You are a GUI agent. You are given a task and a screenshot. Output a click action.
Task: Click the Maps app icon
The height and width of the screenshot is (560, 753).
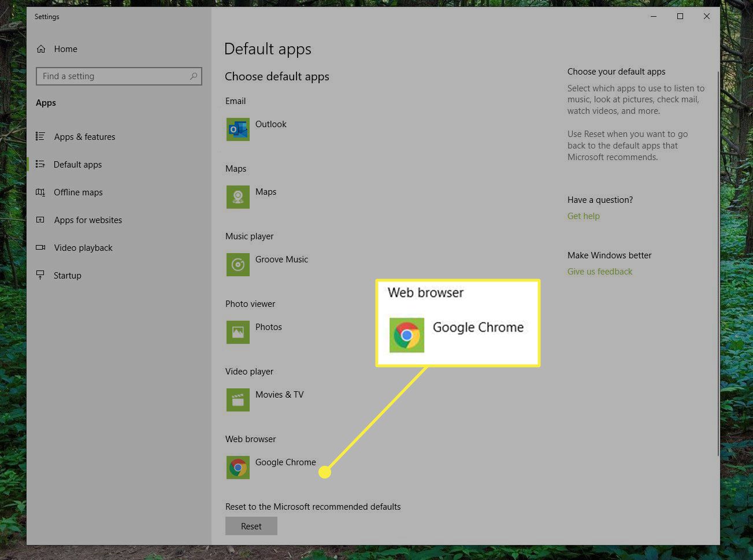click(x=238, y=197)
